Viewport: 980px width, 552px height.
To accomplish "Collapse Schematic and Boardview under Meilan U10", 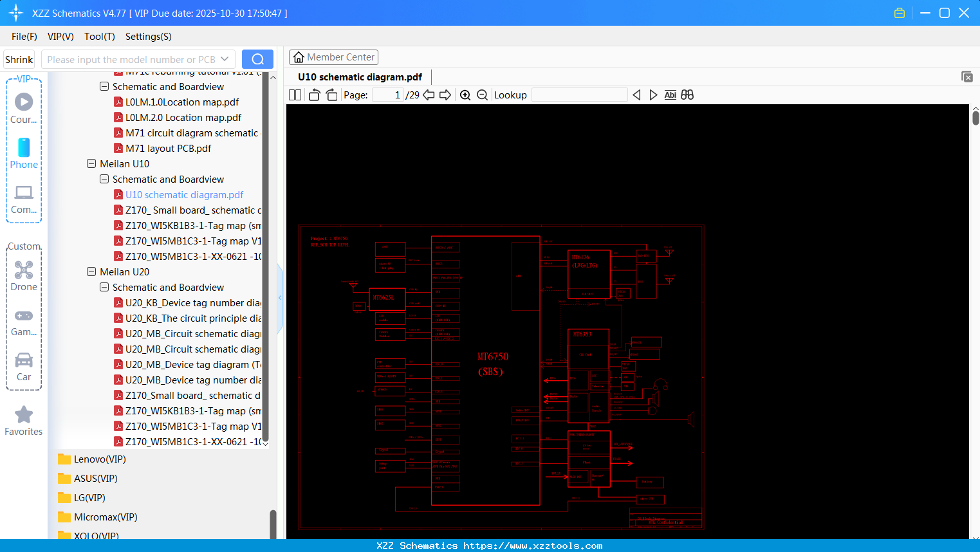I will (x=104, y=179).
